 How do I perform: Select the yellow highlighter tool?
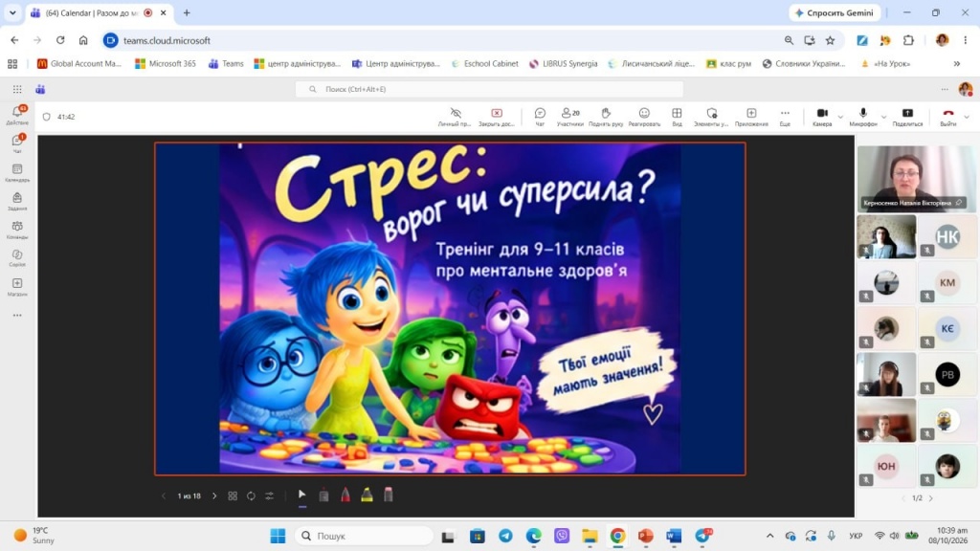point(367,496)
